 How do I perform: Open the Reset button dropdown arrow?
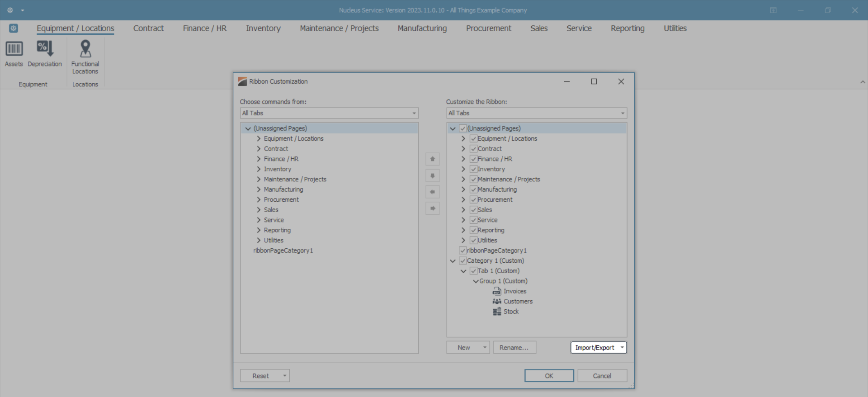[x=285, y=376]
